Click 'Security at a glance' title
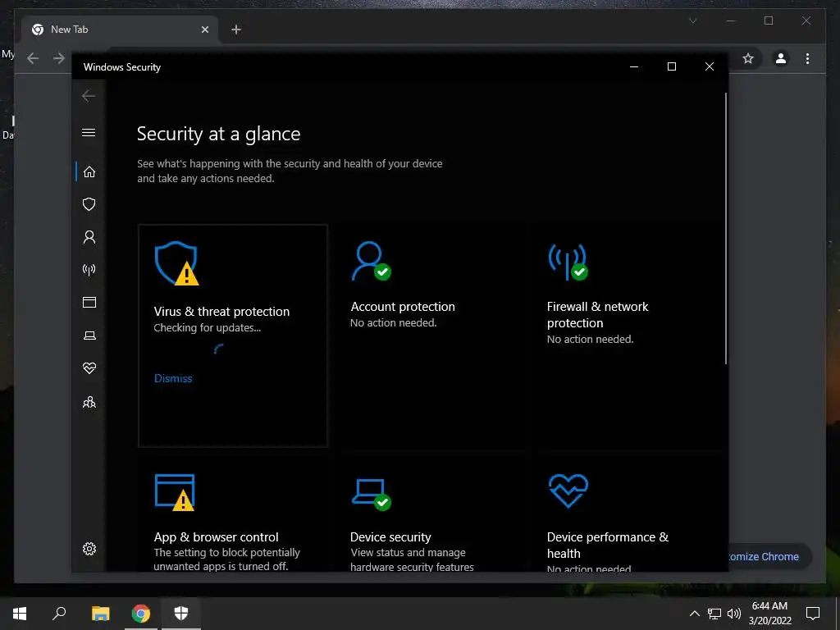 click(x=218, y=134)
